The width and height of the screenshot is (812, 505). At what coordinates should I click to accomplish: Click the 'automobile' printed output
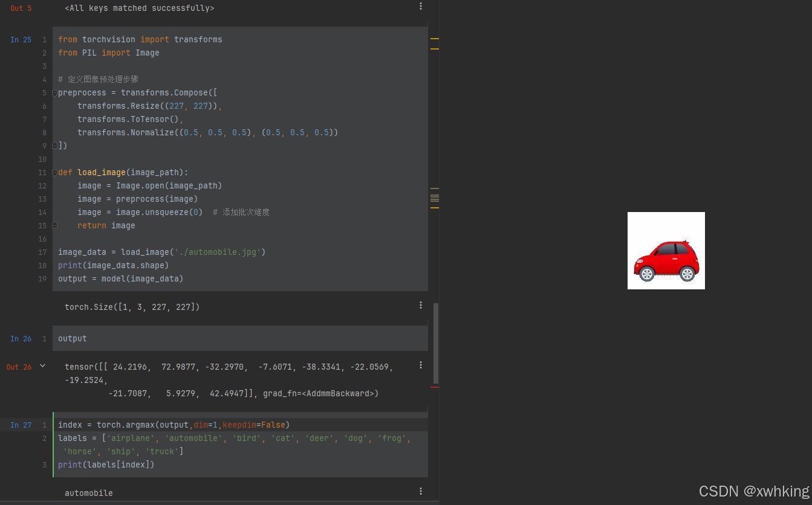click(89, 493)
